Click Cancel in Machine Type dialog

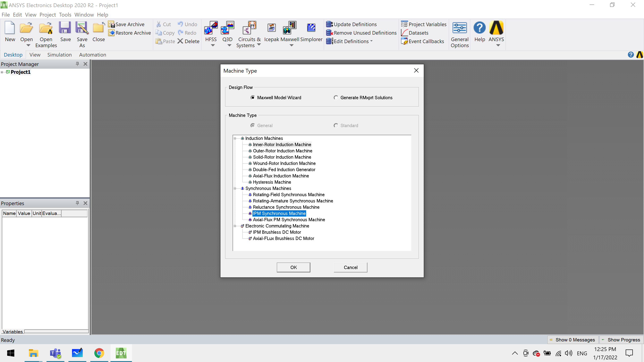tap(350, 267)
